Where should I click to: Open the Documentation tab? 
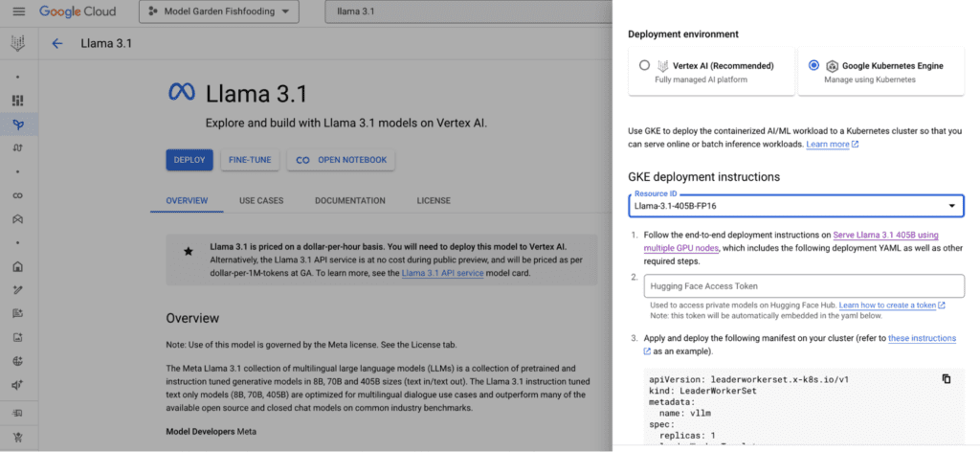pos(349,201)
